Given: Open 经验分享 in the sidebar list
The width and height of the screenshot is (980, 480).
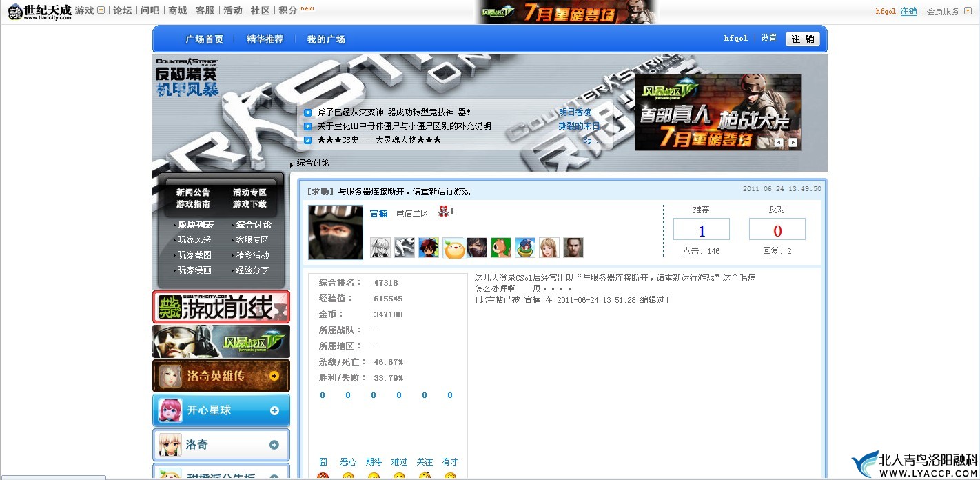Looking at the screenshot, I should coord(252,270).
